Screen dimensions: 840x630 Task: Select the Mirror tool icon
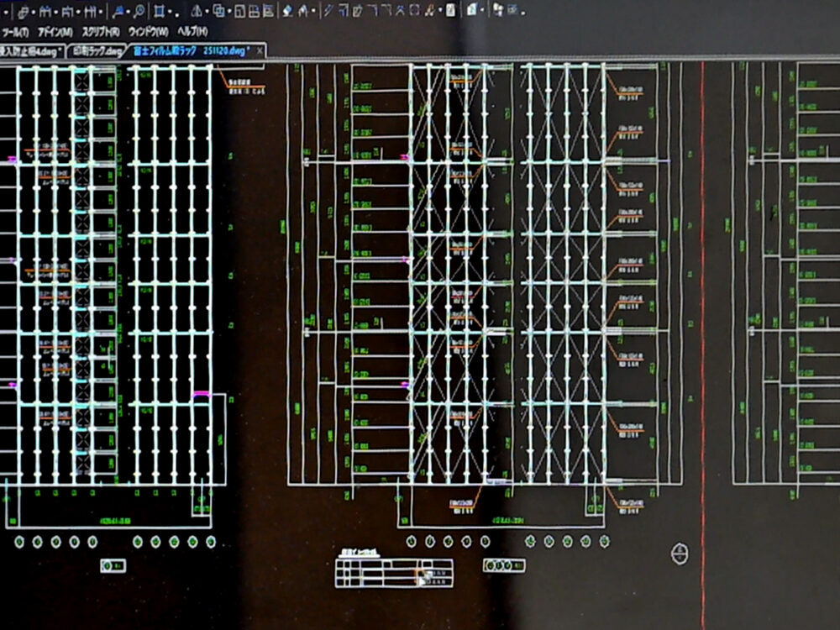197,11
